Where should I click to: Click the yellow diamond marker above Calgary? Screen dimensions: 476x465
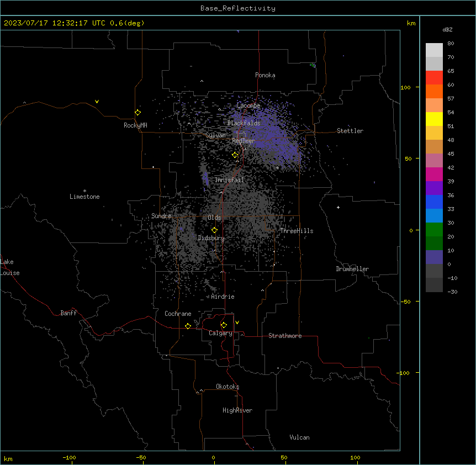point(224,325)
